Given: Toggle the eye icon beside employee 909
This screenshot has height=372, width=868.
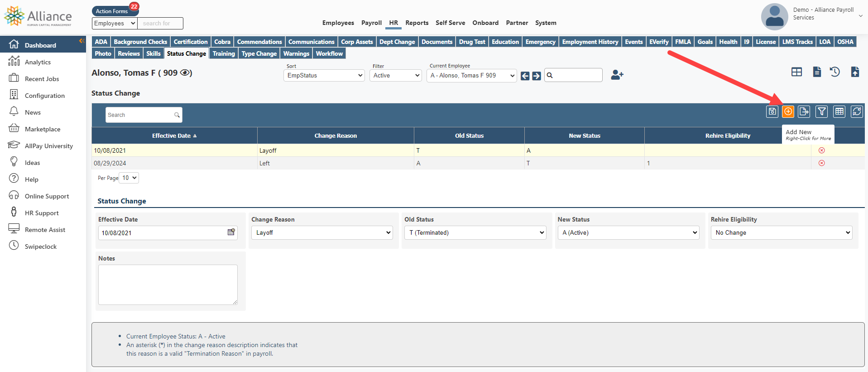Looking at the screenshot, I should 185,72.
